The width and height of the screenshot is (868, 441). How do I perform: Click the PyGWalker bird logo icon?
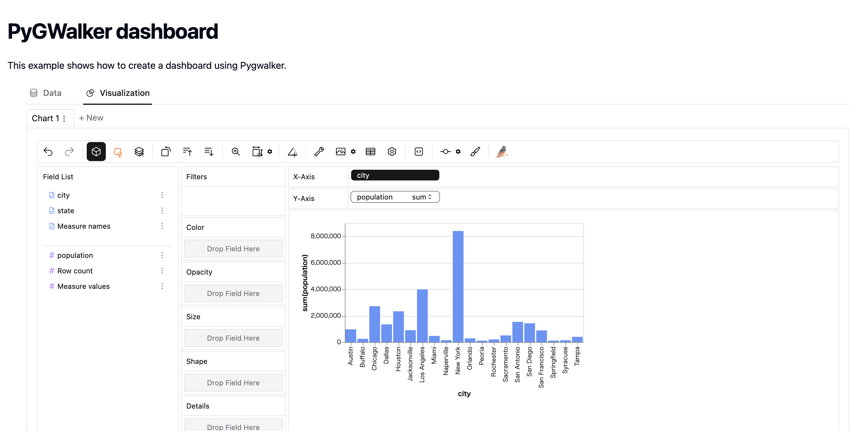(x=503, y=151)
